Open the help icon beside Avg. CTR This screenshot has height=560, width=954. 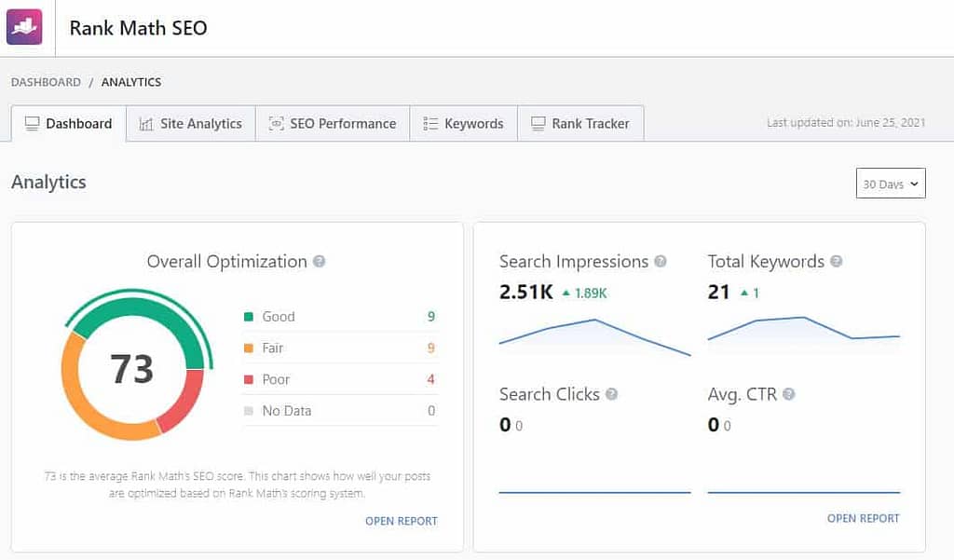(788, 394)
